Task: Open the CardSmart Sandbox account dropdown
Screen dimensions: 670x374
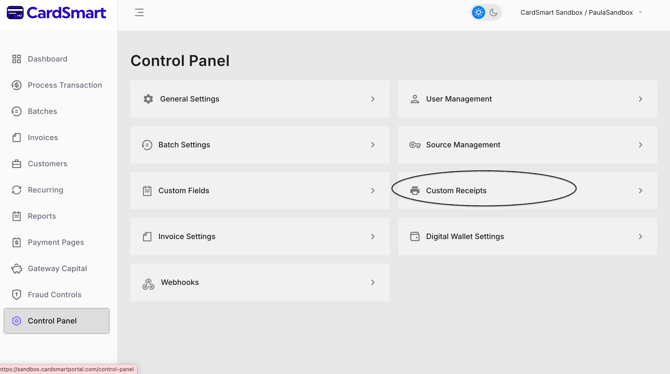Action: pyautogui.click(x=581, y=12)
